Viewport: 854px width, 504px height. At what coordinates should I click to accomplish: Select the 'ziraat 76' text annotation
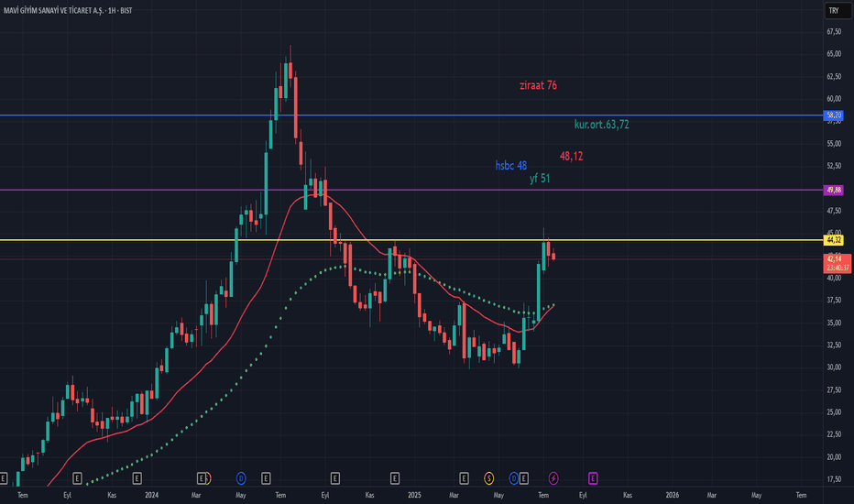(538, 85)
